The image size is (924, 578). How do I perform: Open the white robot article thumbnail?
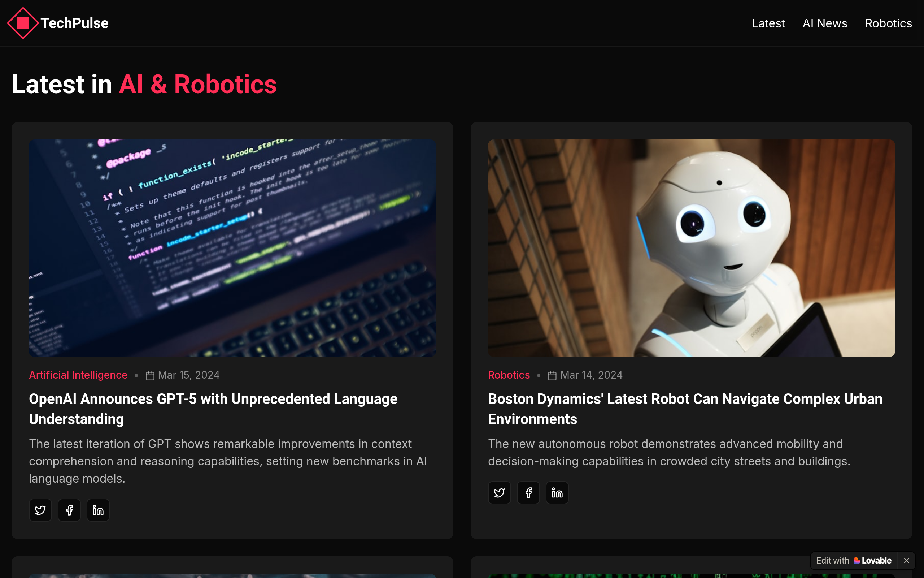691,248
